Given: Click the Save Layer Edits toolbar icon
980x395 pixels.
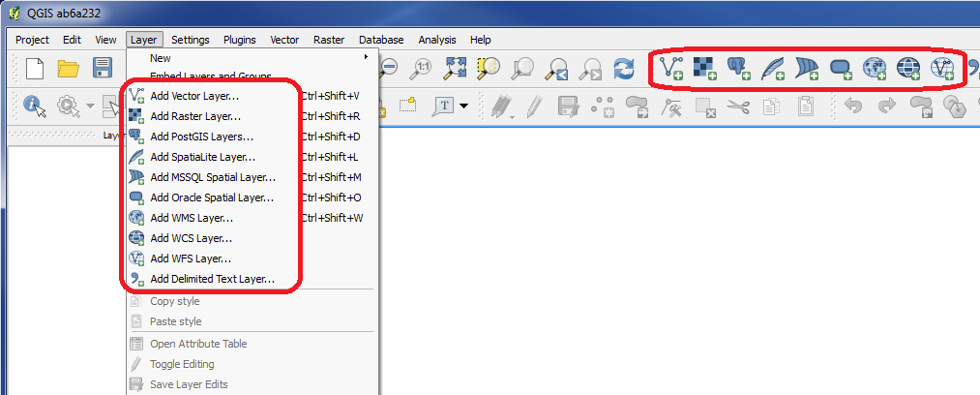Looking at the screenshot, I should tap(569, 106).
